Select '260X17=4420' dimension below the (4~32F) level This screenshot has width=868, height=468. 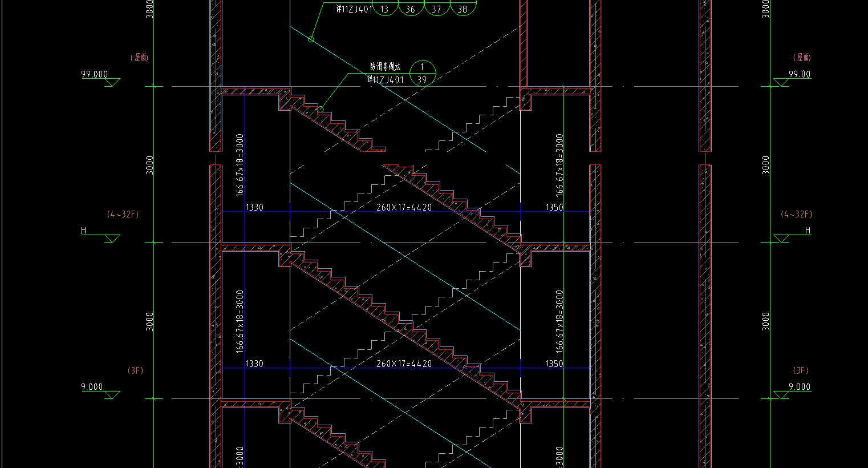(404, 207)
